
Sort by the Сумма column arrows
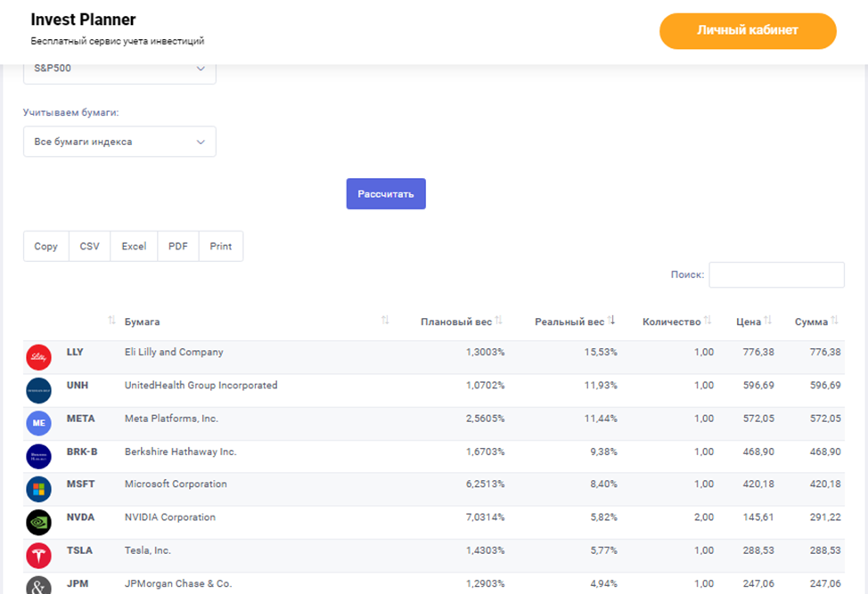pyautogui.click(x=835, y=321)
